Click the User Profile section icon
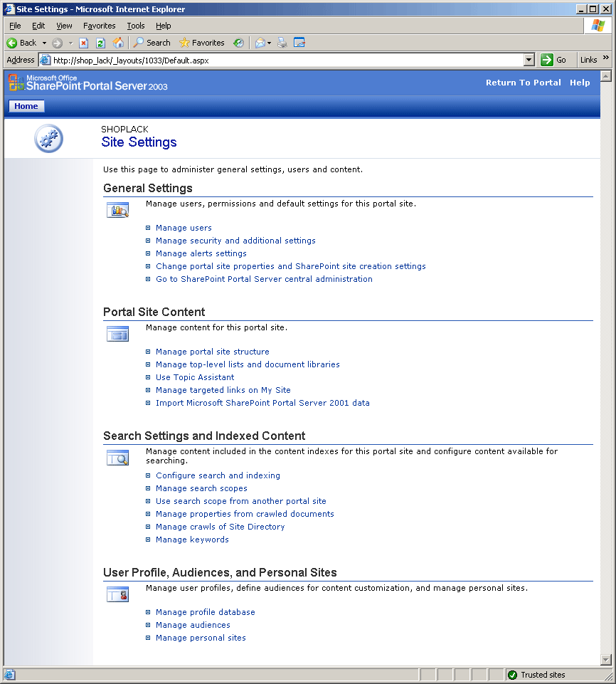 [x=117, y=594]
